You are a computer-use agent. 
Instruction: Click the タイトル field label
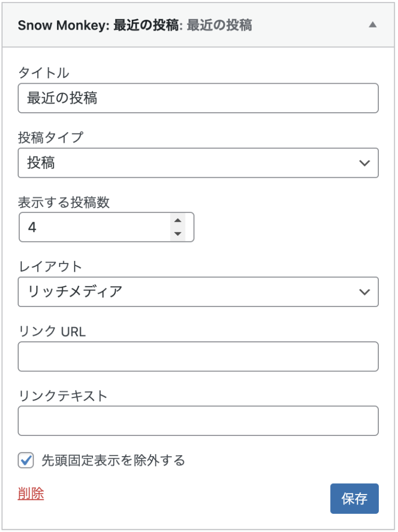pyautogui.click(x=44, y=73)
